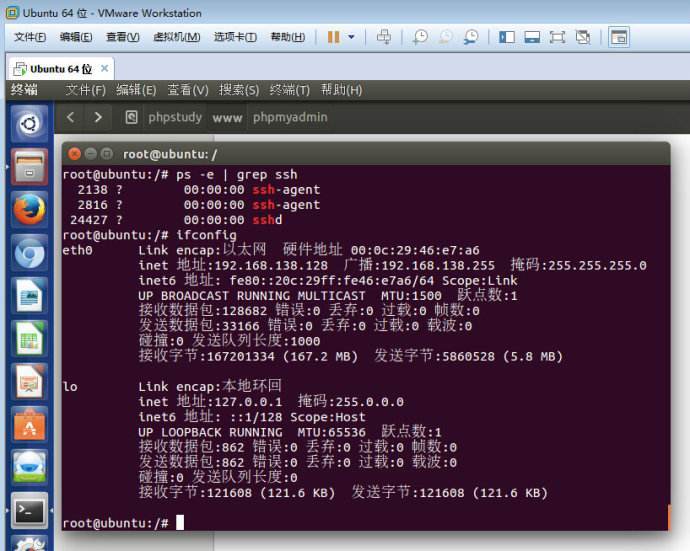Open VMware 查看(V) menu
Screen dimensions: 690x551
(123, 37)
